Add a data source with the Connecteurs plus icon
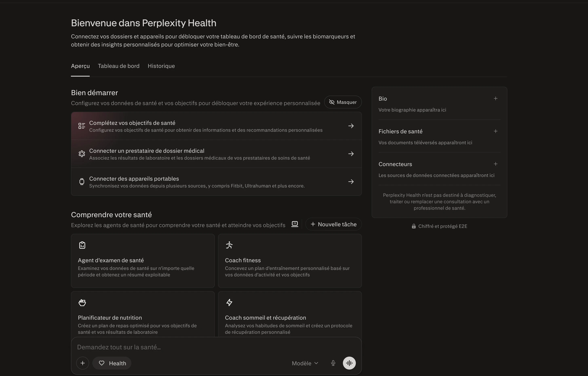This screenshot has width=588, height=376. tap(495, 164)
